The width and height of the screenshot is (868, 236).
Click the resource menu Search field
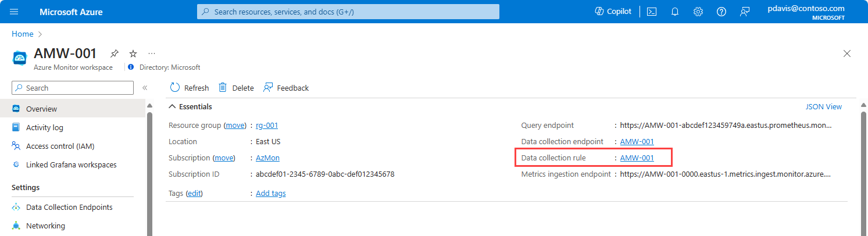73,88
